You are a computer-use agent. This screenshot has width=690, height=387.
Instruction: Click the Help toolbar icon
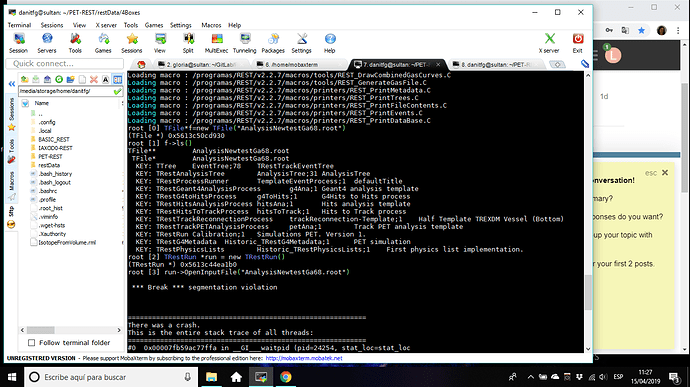coord(330,44)
